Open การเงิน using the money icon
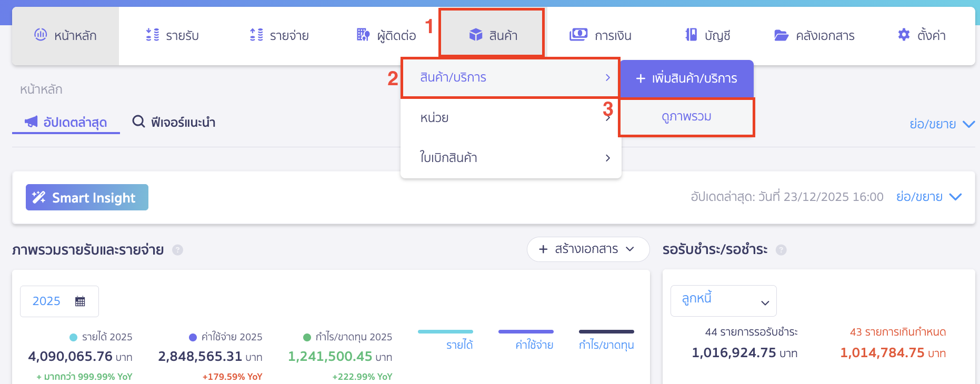 tap(577, 35)
